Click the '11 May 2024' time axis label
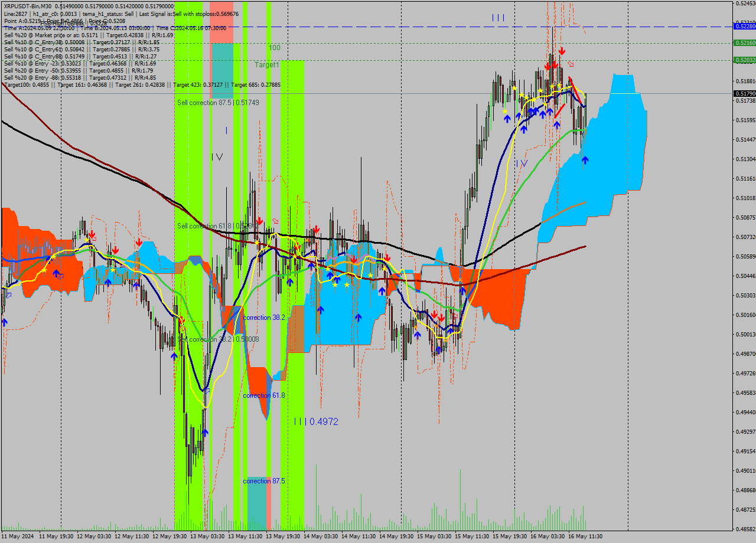Viewport: 756px width, 543px height. point(18,537)
